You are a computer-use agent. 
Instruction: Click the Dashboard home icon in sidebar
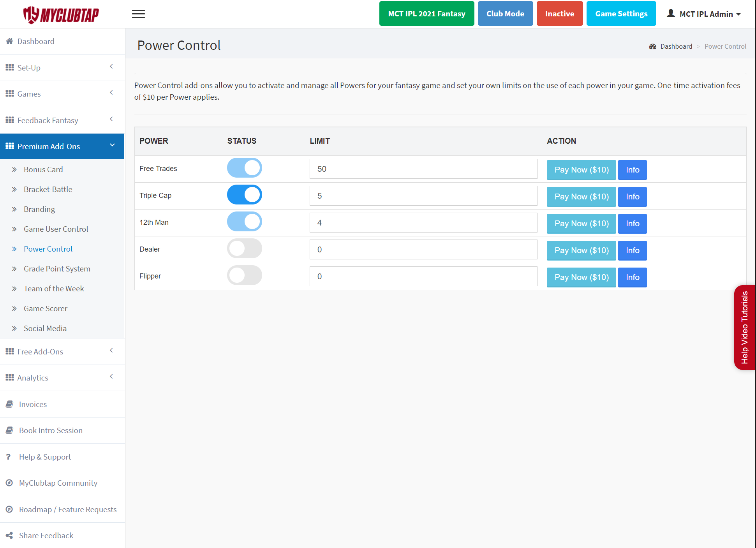(9, 41)
